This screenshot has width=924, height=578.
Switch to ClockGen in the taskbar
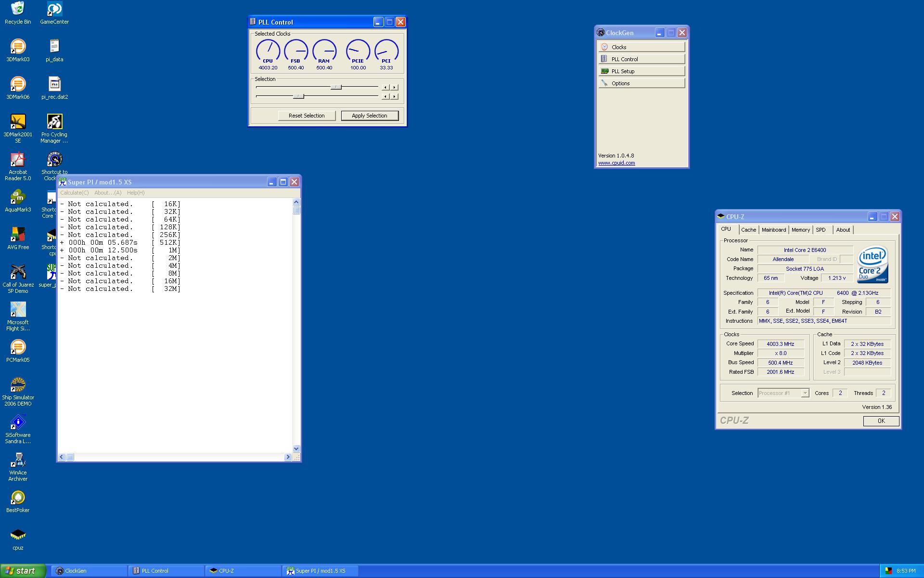point(89,571)
